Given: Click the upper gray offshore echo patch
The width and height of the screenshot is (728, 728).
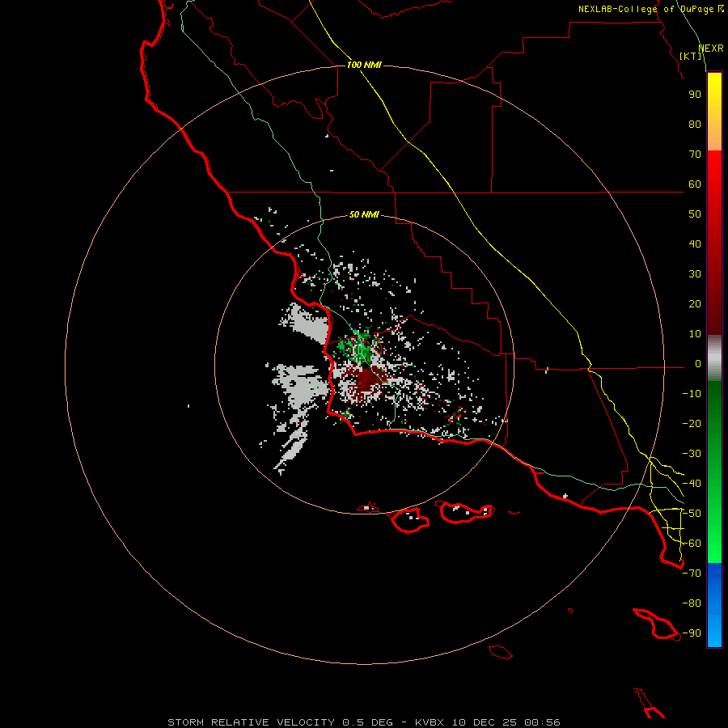Looking at the screenshot, I should click(307, 322).
